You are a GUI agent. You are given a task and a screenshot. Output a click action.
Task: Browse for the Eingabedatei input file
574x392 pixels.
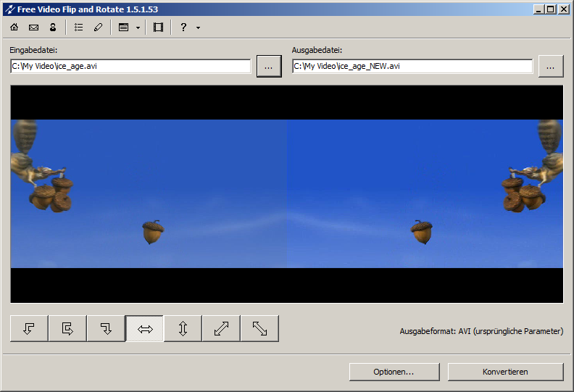(269, 66)
